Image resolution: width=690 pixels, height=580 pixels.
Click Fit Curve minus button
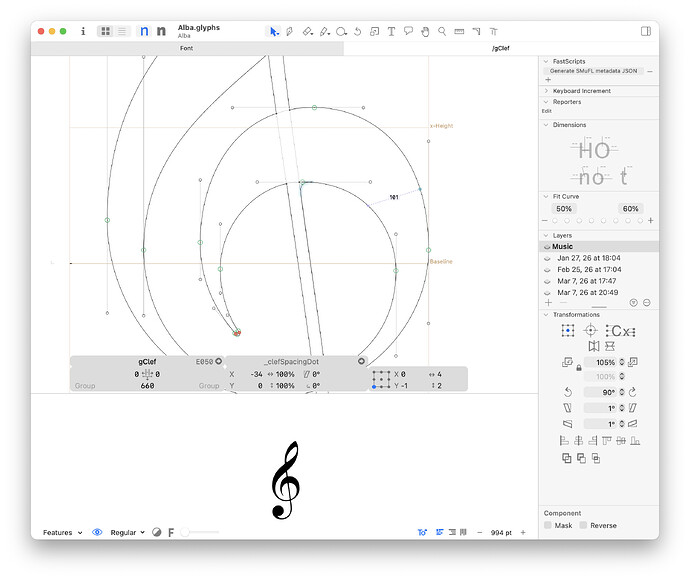click(545, 220)
